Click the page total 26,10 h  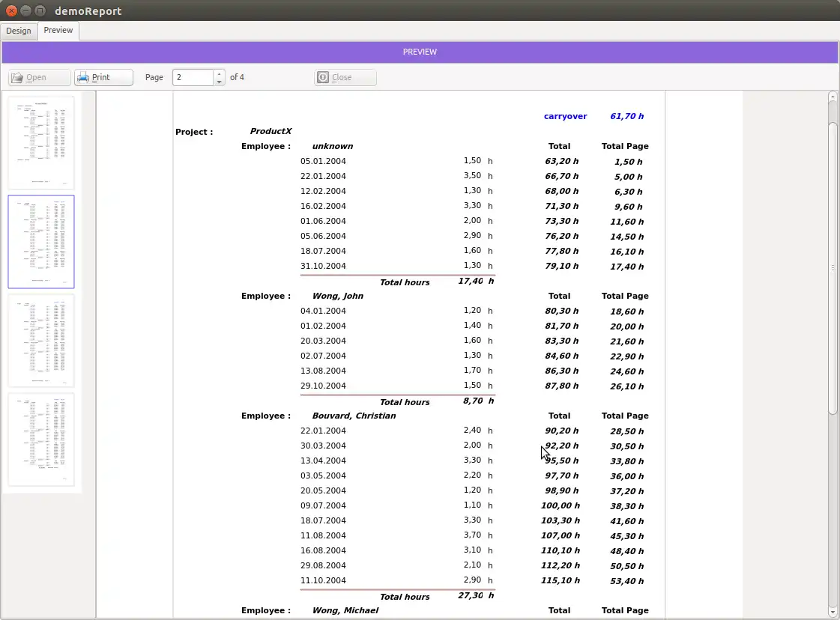(626, 386)
